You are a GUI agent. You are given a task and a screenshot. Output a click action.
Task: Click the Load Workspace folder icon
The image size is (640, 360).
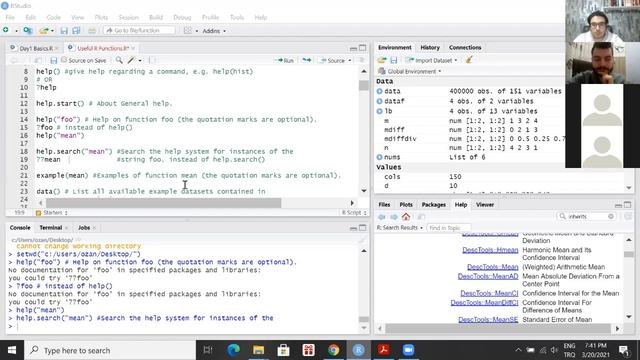tap(382, 60)
